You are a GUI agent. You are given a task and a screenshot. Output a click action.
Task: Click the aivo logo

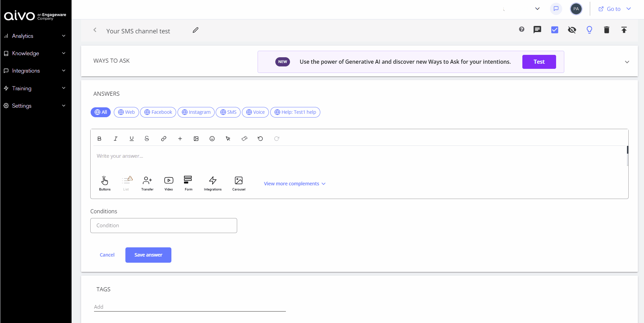click(35, 16)
